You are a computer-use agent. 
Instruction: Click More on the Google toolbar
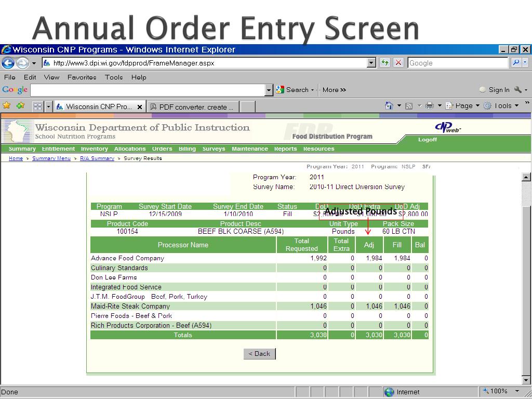334,90
